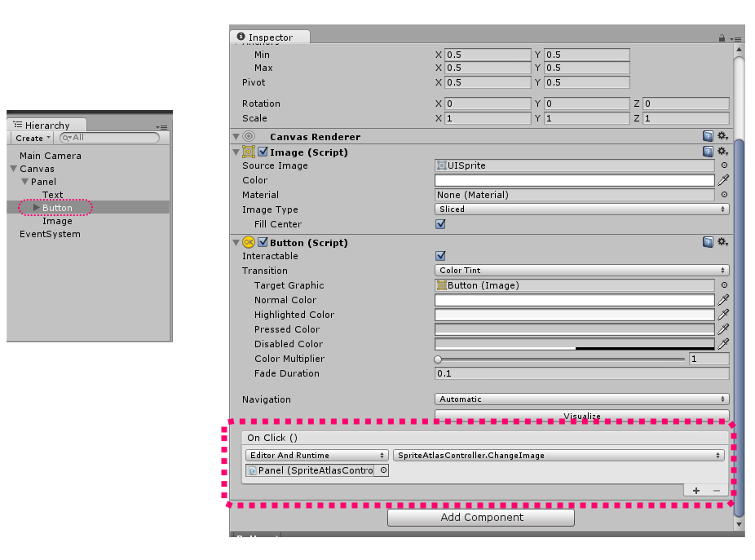Open the Create menu in Hierarchy
Image resolution: width=755 pixels, height=560 pixels.
pos(30,138)
